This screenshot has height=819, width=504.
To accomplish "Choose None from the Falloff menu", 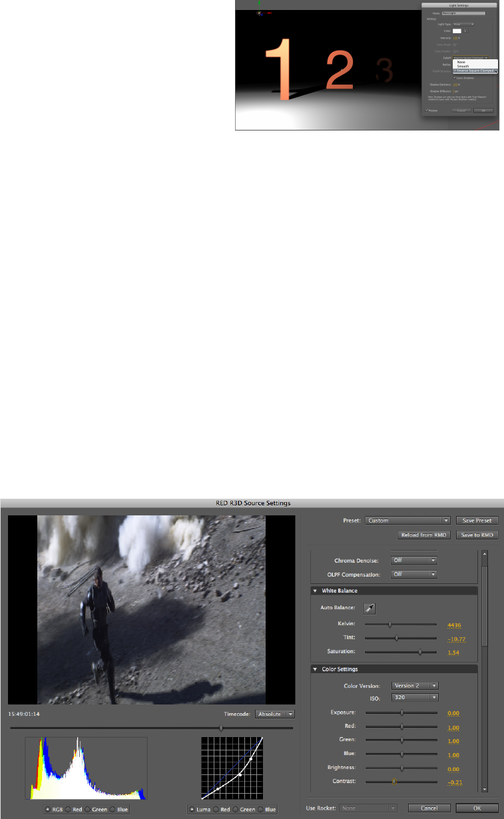I will pyautogui.click(x=461, y=62).
